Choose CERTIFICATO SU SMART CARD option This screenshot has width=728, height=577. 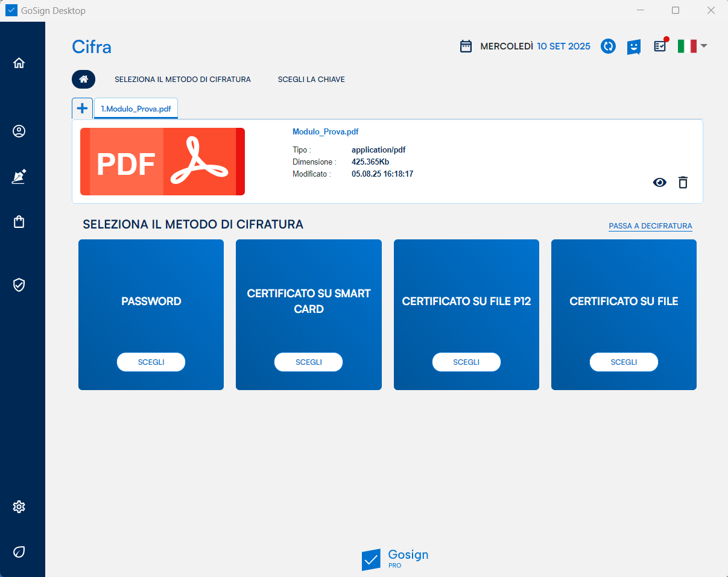308,362
